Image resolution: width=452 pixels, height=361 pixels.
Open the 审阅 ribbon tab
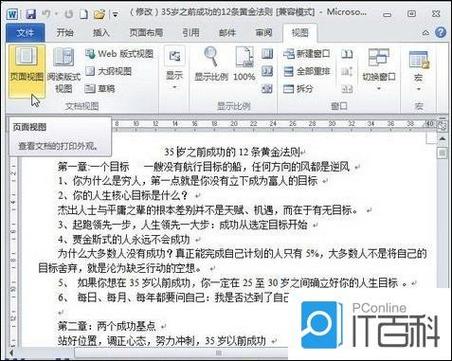click(x=264, y=33)
